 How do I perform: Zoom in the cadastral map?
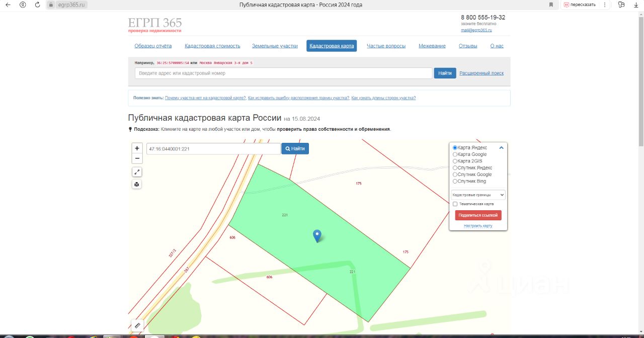137,148
